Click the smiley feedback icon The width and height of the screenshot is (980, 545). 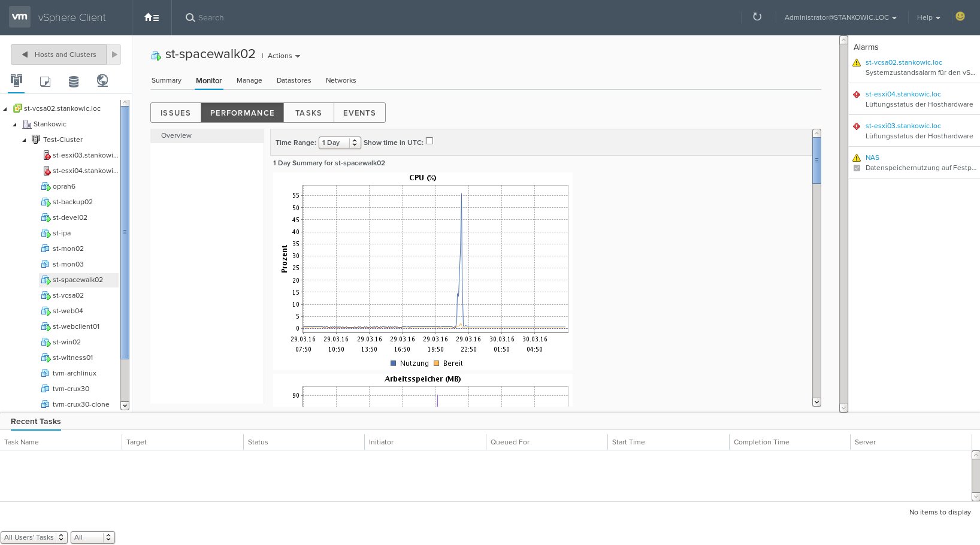tap(960, 16)
